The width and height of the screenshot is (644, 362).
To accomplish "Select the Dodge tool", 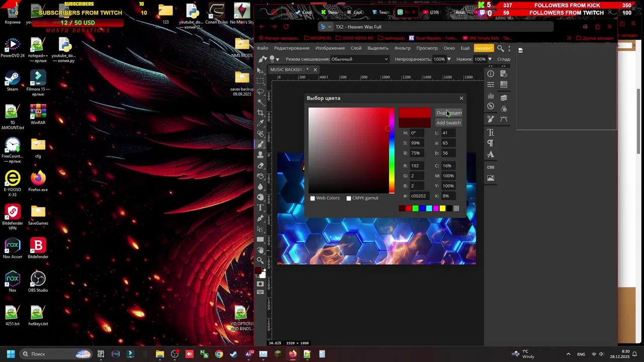I will pos(260,197).
